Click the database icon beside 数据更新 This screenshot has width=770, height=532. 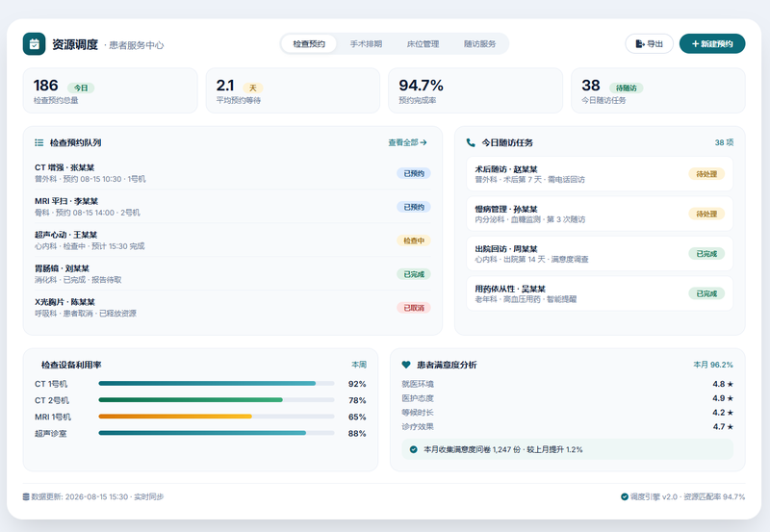pyautogui.click(x=26, y=496)
